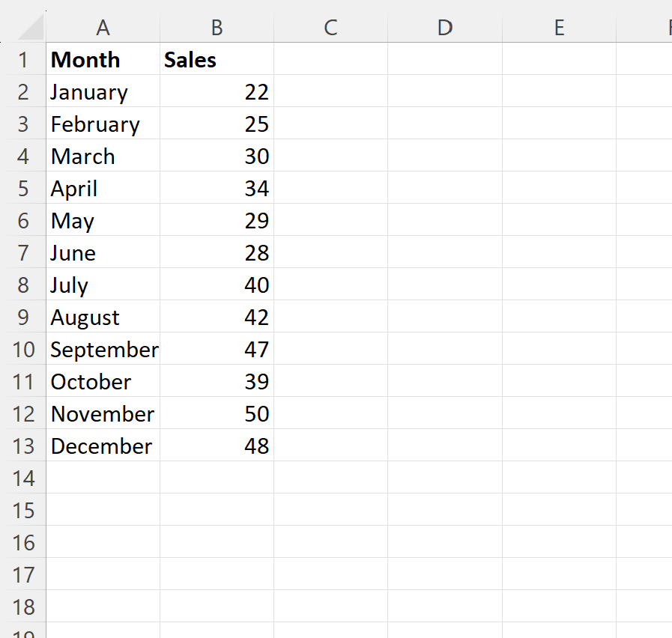The width and height of the screenshot is (672, 638).
Task: Select column C header
Action: 330,27
